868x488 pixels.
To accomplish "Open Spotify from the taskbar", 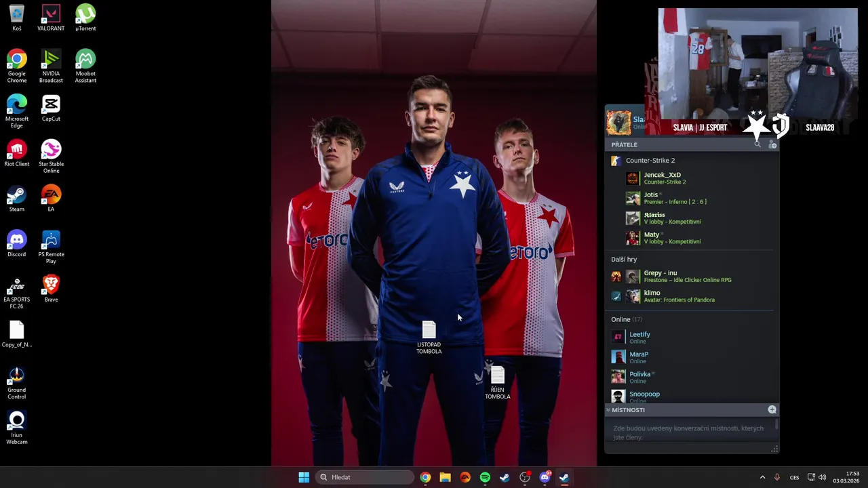I will tap(485, 477).
